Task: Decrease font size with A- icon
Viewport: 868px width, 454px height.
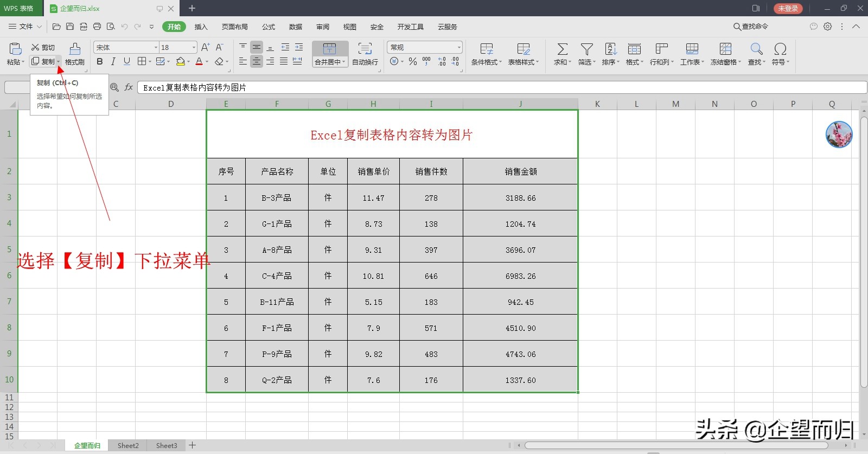Action: click(x=219, y=47)
